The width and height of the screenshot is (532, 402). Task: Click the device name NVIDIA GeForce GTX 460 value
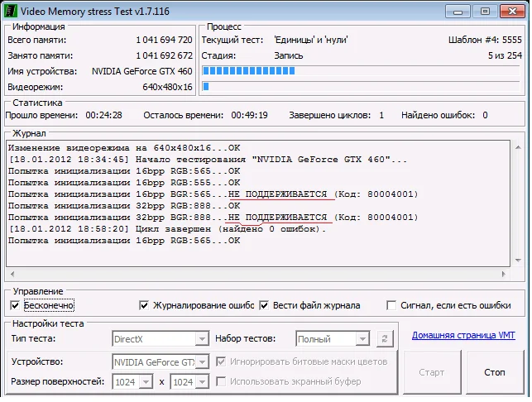point(141,71)
